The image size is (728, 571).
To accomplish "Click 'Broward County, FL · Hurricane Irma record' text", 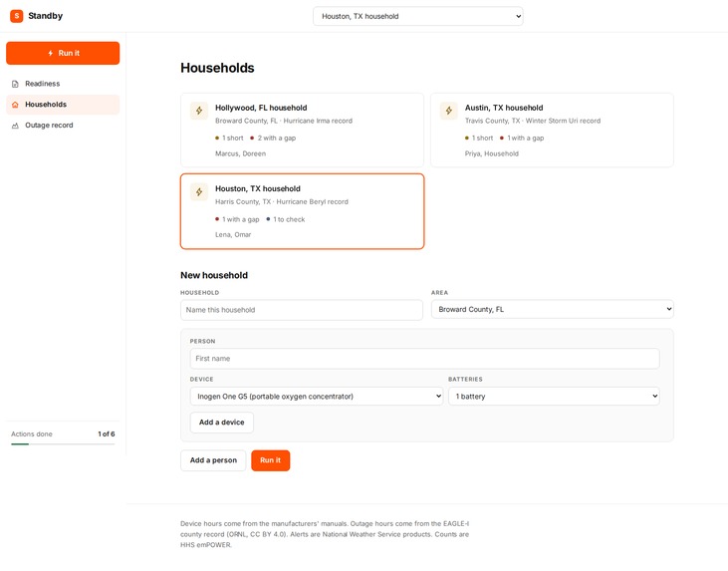I will point(284,121).
